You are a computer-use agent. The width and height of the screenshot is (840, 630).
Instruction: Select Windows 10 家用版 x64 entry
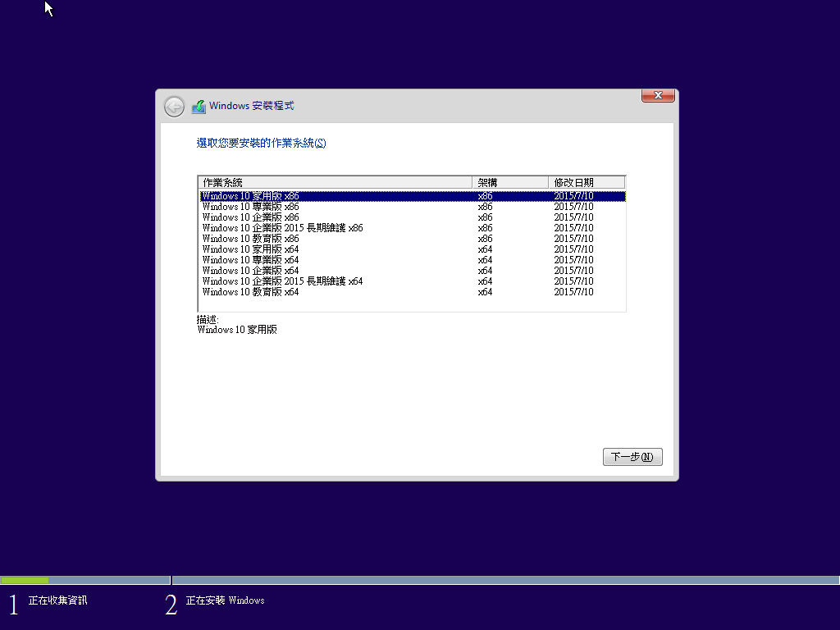point(250,249)
